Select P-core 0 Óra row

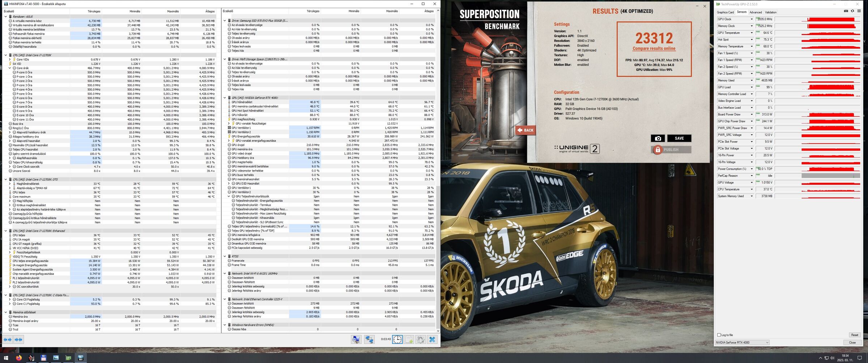click(114, 72)
